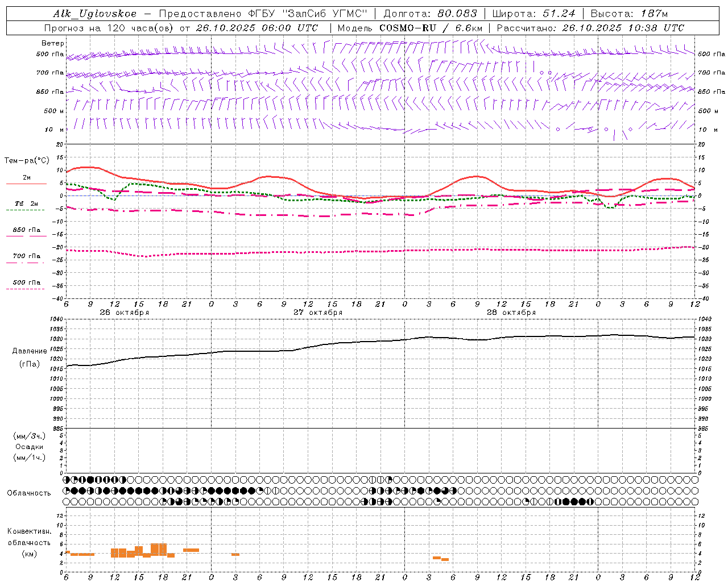Click the longitude value Долгота: 80.083
Image resolution: width=728 pixels, height=582 pixels.
431,14
